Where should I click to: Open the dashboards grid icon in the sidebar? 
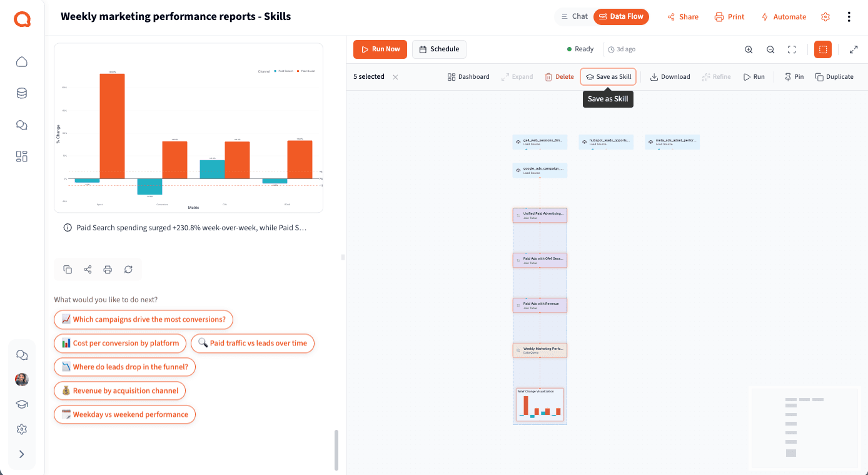tap(22, 156)
